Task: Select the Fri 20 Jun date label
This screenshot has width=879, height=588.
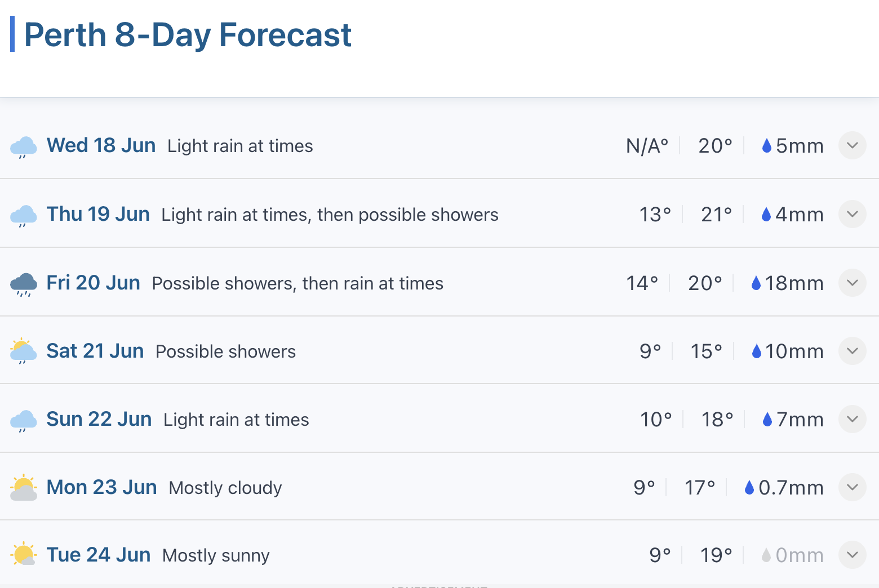Action: point(93,283)
